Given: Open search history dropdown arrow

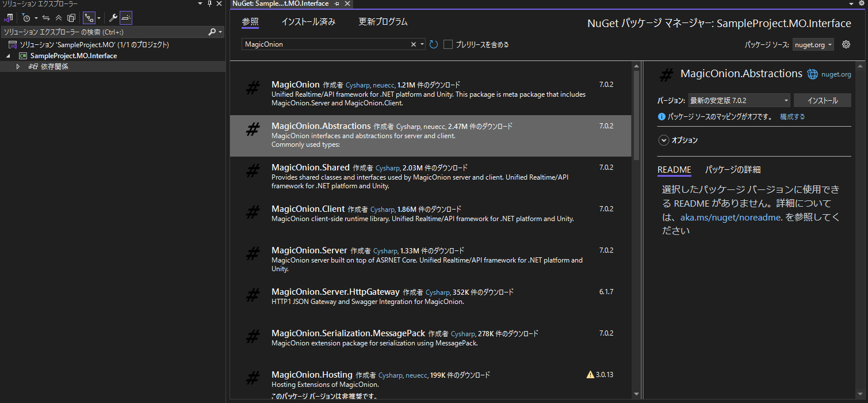Looking at the screenshot, I should [422, 44].
